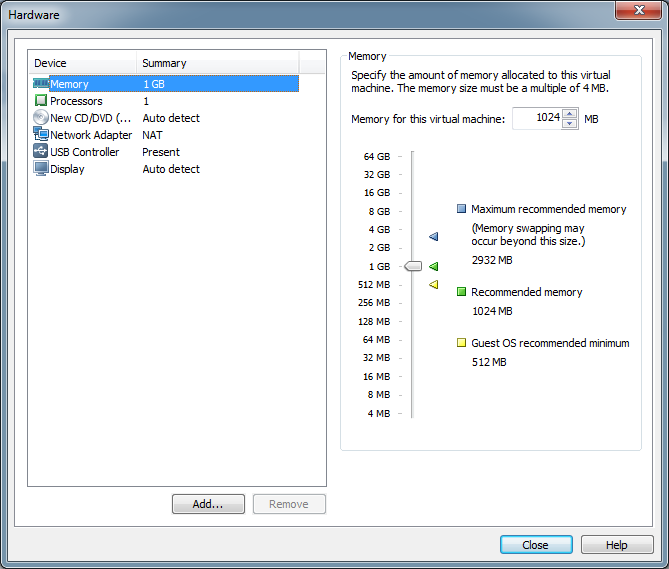This screenshot has height=569, width=669.
Task: Click the yellow Guest OS minimum legend square
Action: click(461, 343)
